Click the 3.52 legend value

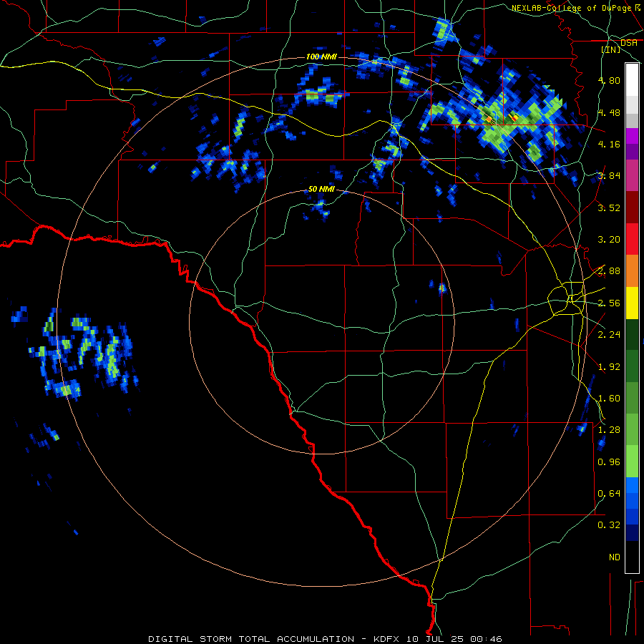(609, 208)
